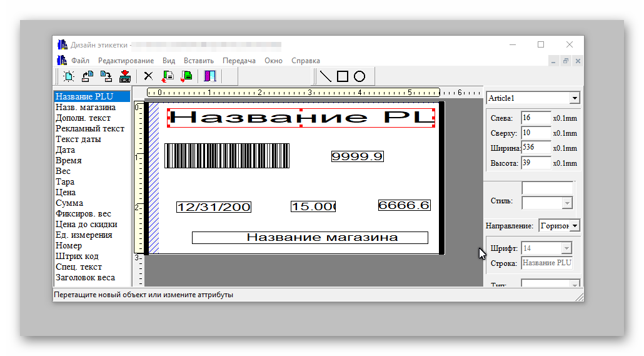Image resolution: width=644 pixels, height=356 pixels.
Task: Open the Вставить menu
Action: pyautogui.click(x=199, y=61)
